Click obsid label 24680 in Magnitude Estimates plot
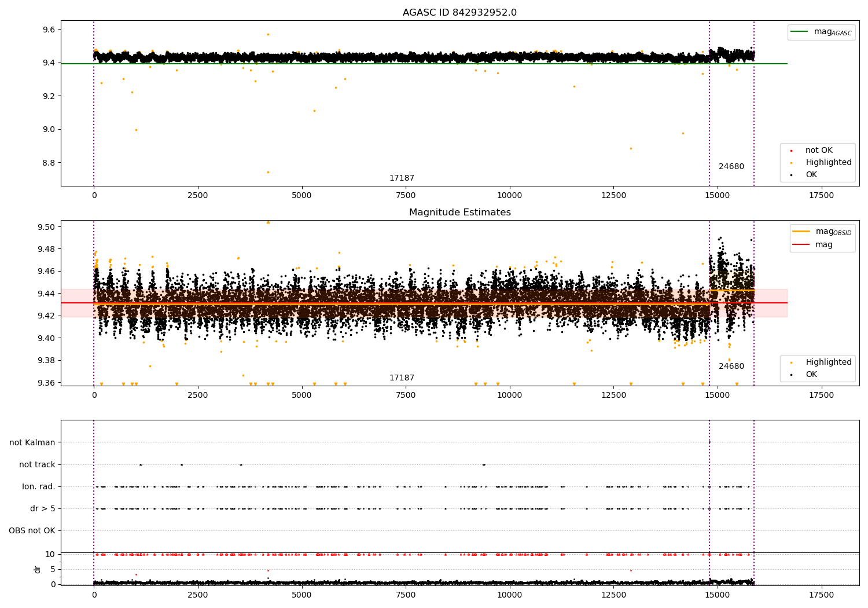868x608 pixels. (x=731, y=367)
